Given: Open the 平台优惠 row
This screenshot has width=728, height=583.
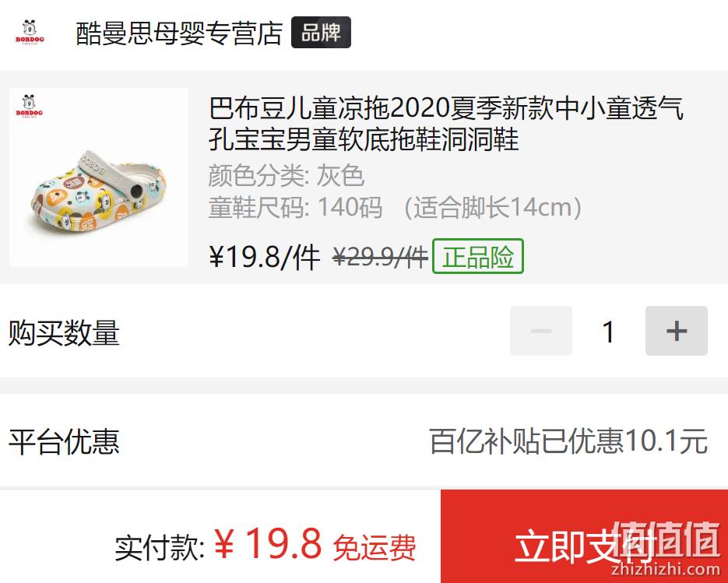Looking at the screenshot, I should point(364,441).
